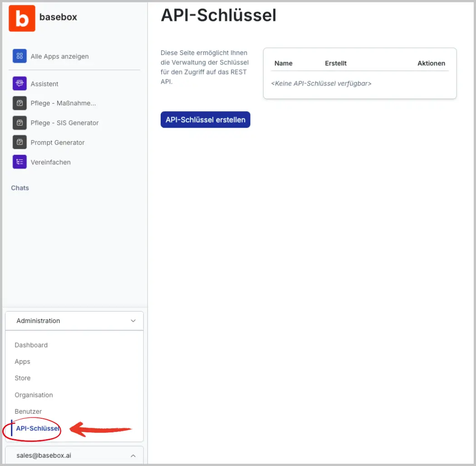
Task: Click the Chats section label
Action: point(20,188)
